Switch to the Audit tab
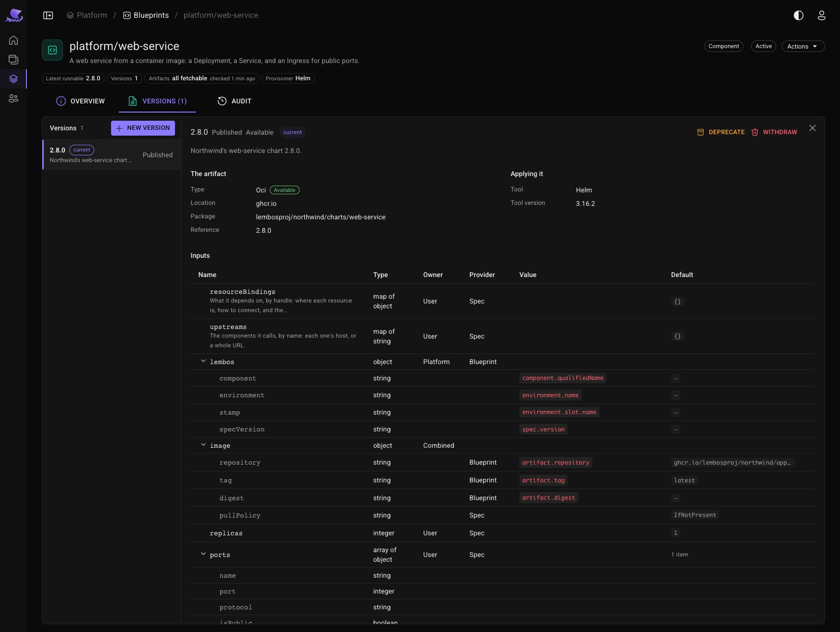The height and width of the screenshot is (632, 840). [x=235, y=101]
